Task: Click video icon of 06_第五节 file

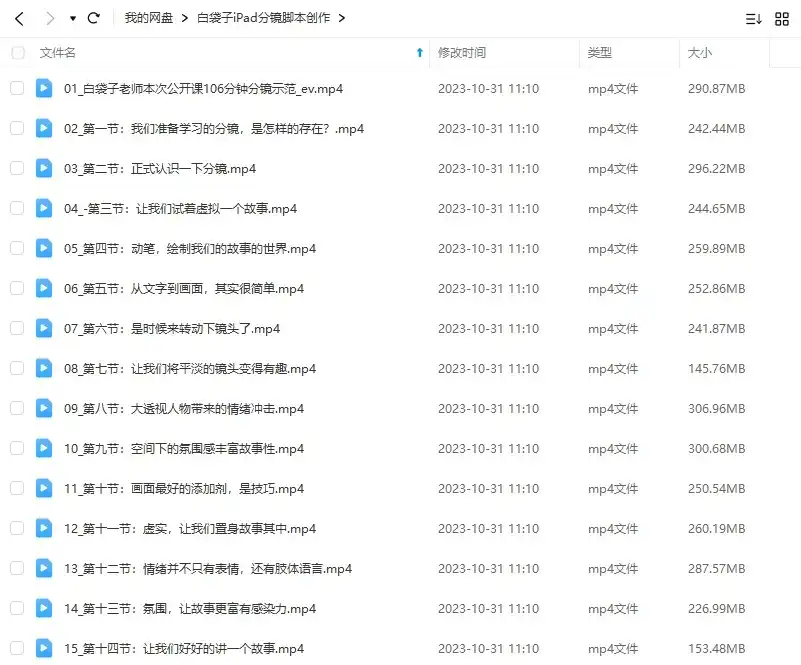Action: pos(44,288)
